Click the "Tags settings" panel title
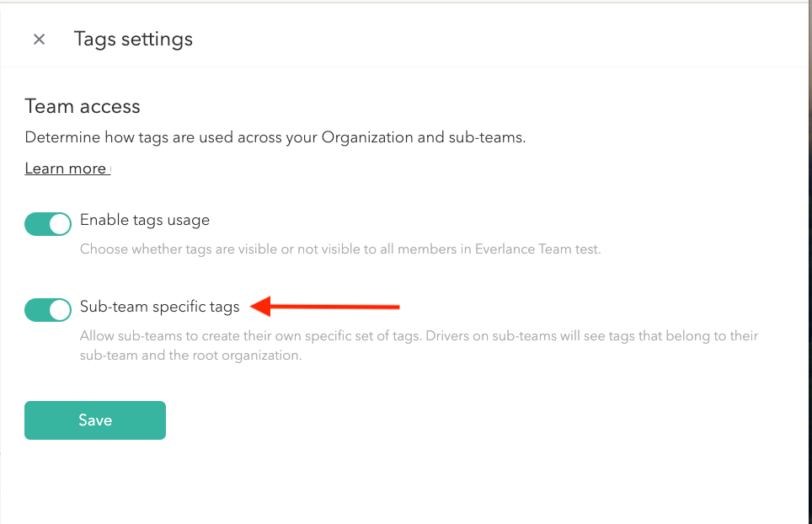 click(x=133, y=40)
